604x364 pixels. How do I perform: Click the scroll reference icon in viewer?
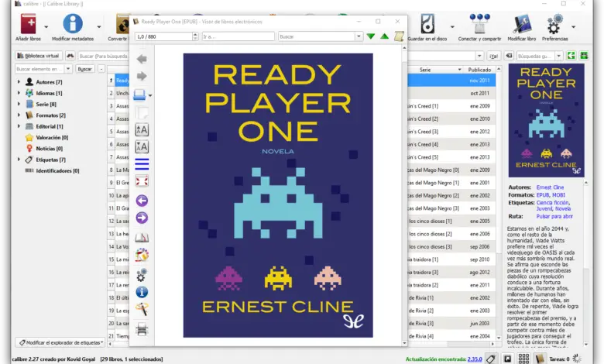click(399, 36)
